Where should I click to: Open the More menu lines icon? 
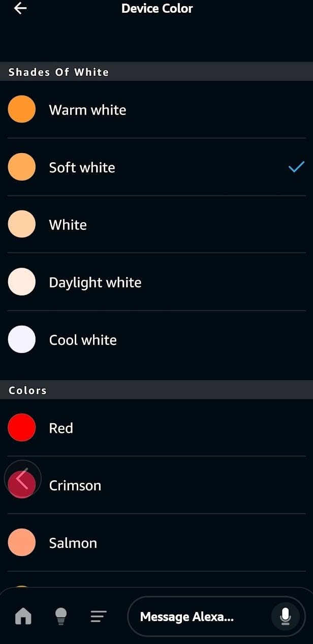(x=98, y=617)
